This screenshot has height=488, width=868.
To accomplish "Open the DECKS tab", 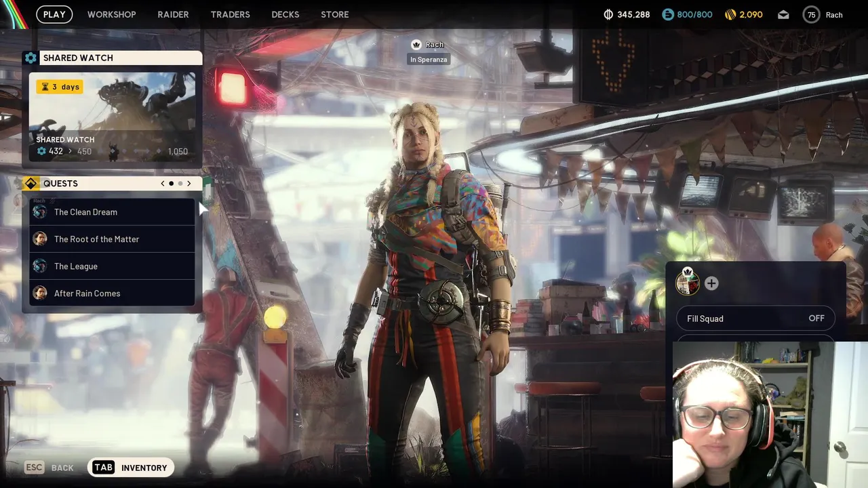I will tap(285, 14).
